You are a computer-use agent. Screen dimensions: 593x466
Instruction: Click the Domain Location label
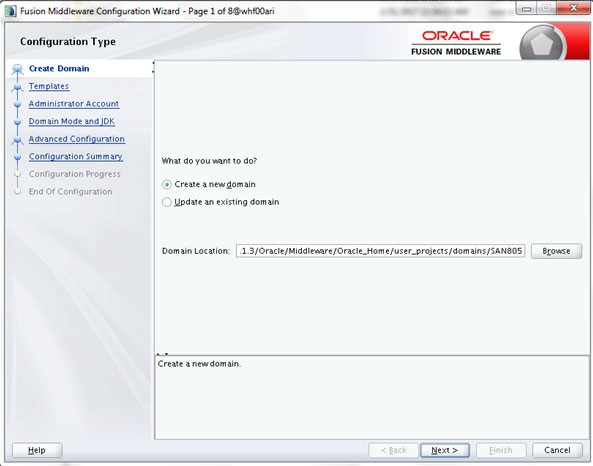tap(196, 251)
